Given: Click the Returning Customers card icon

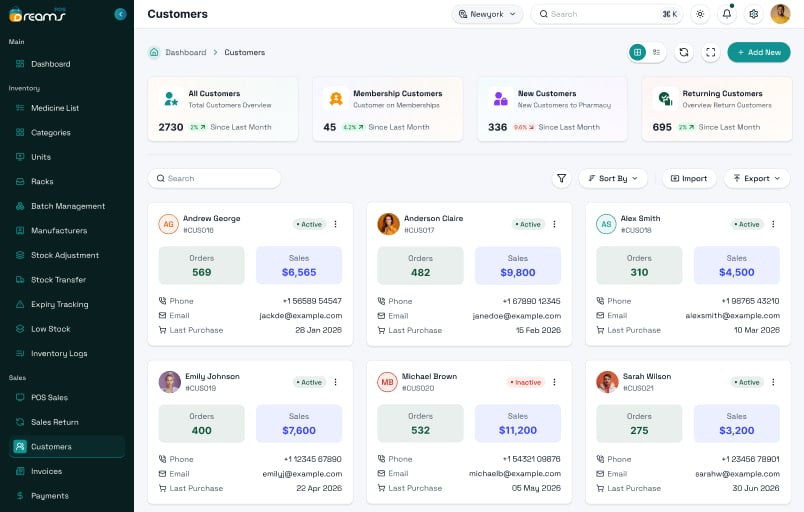Looking at the screenshot, I should 665,98.
